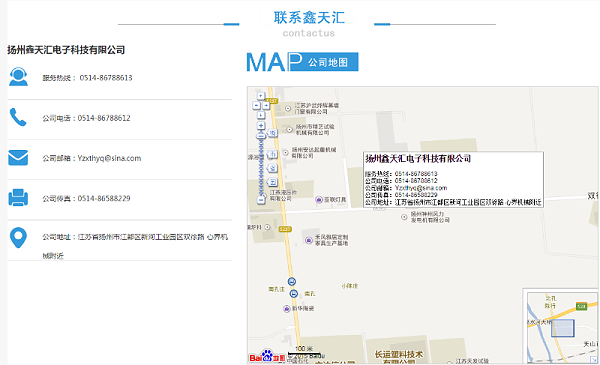Click the map zoom slider track
Image resolution: width=600 pixels, height=365 pixels.
[x=261, y=166]
